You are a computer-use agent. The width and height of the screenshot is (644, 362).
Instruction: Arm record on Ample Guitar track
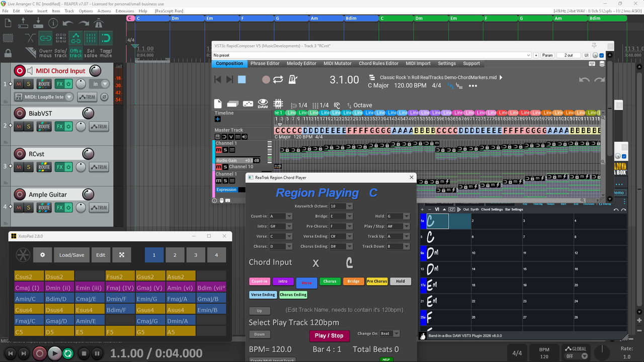point(20,195)
